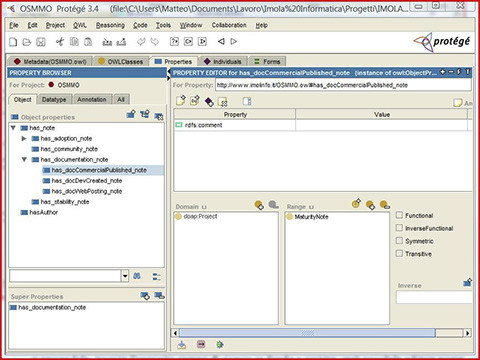
Task: Open the Tools menu
Action: coord(163,25)
